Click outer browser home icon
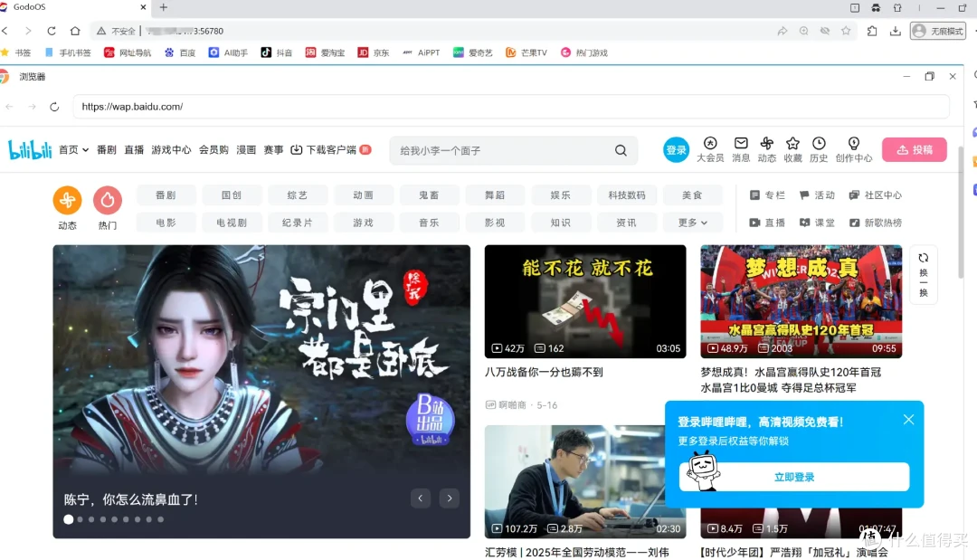The width and height of the screenshot is (977, 560). point(75,31)
